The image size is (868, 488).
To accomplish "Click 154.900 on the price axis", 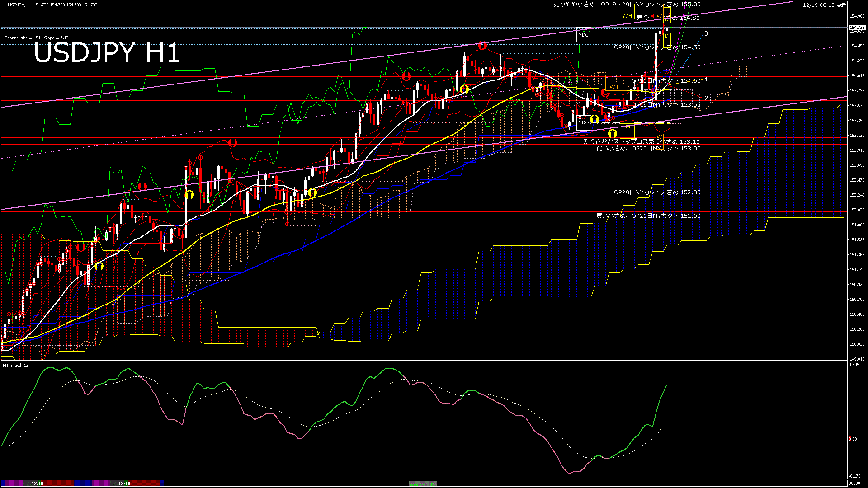I will pyautogui.click(x=857, y=16).
